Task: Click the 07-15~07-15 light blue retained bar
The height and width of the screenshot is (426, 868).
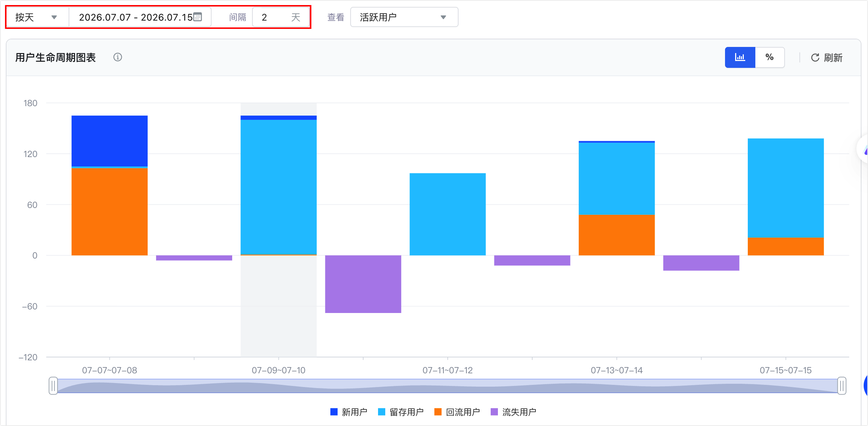Action: (x=786, y=188)
